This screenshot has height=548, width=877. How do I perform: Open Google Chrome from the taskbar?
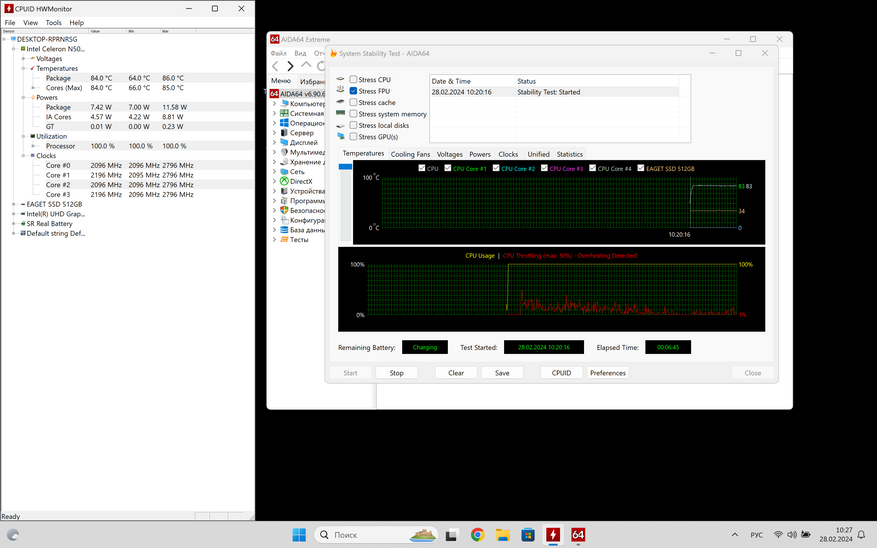click(x=478, y=535)
